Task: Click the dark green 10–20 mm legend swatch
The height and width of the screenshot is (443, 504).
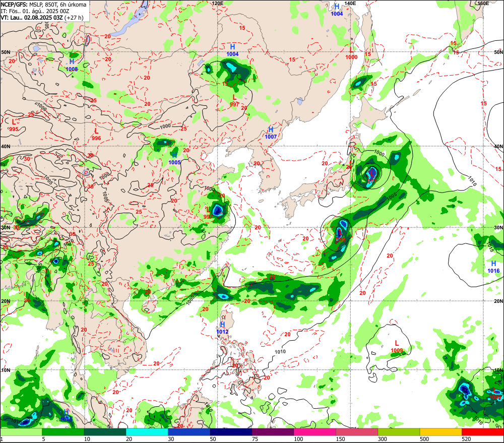Action: (105, 432)
